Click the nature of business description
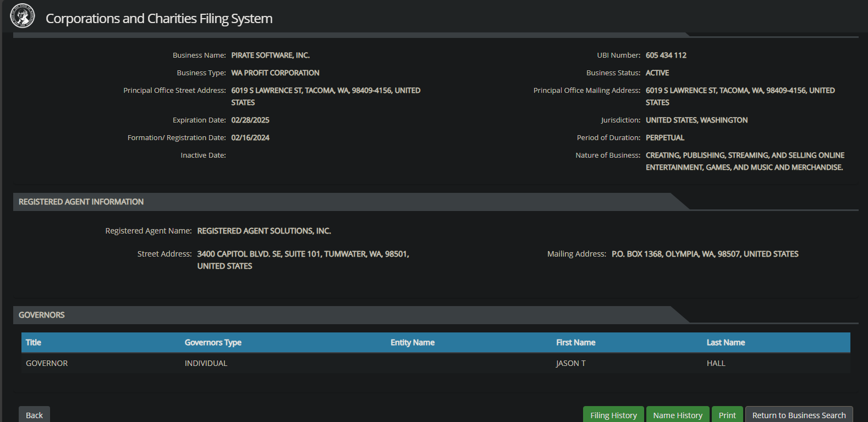This screenshot has width=868, height=422. click(x=745, y=161)
